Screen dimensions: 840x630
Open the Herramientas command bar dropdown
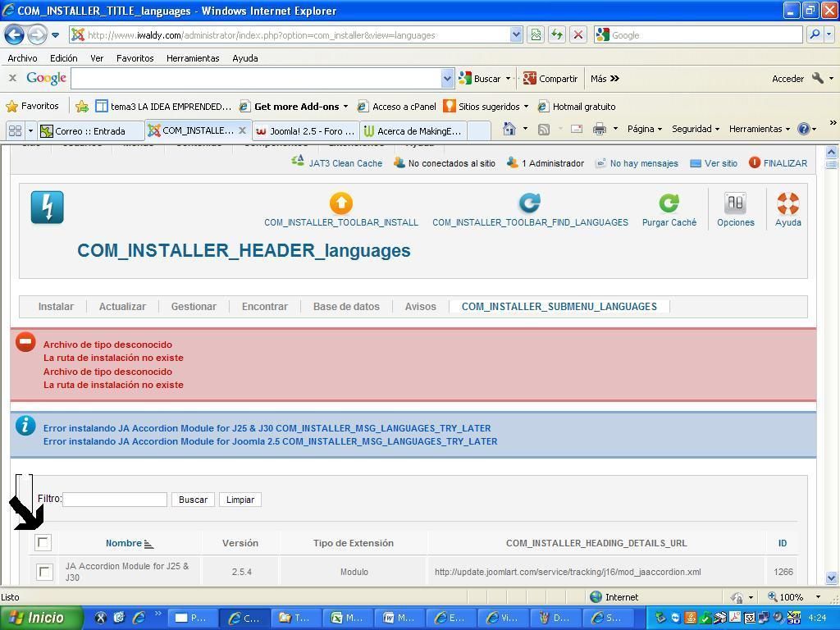tap(760, 129)
